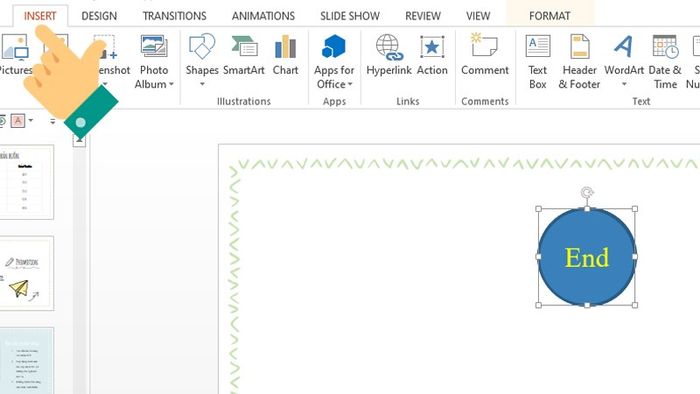Expand the Photo Album dropdown arrow
Image resolution: width=700 pixels, height=394 pixels.
pyautogui.click(x=171, y=84)
